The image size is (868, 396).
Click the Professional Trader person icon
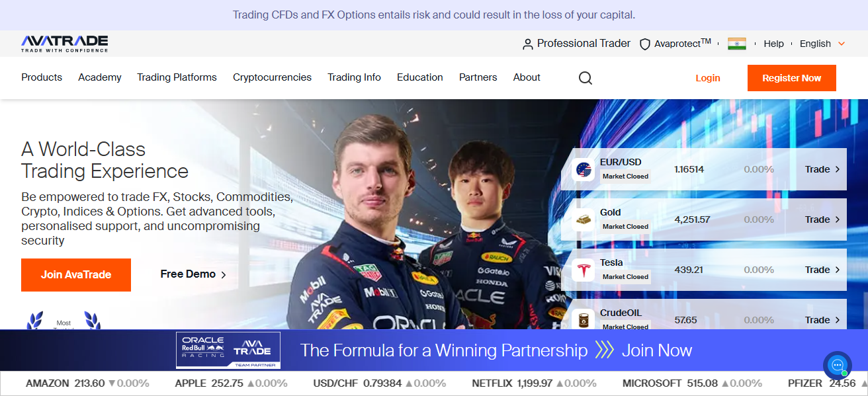[x=527, y=44]
